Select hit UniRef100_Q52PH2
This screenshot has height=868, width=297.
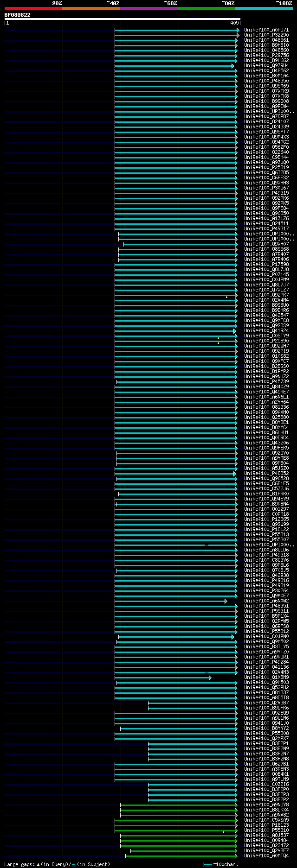pos(266,688)
